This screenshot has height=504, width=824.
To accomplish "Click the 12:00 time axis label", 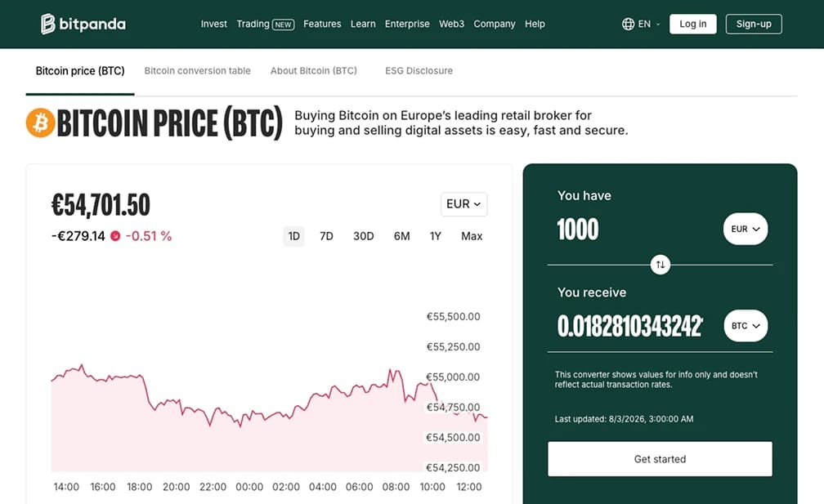I will [x=468, y=487].
